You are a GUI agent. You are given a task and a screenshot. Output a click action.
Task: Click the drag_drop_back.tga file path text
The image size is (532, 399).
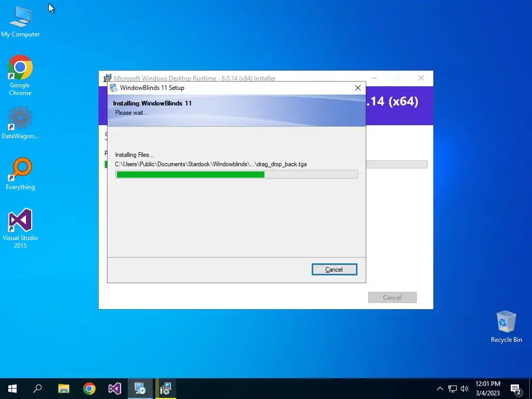tap(211, 164)
